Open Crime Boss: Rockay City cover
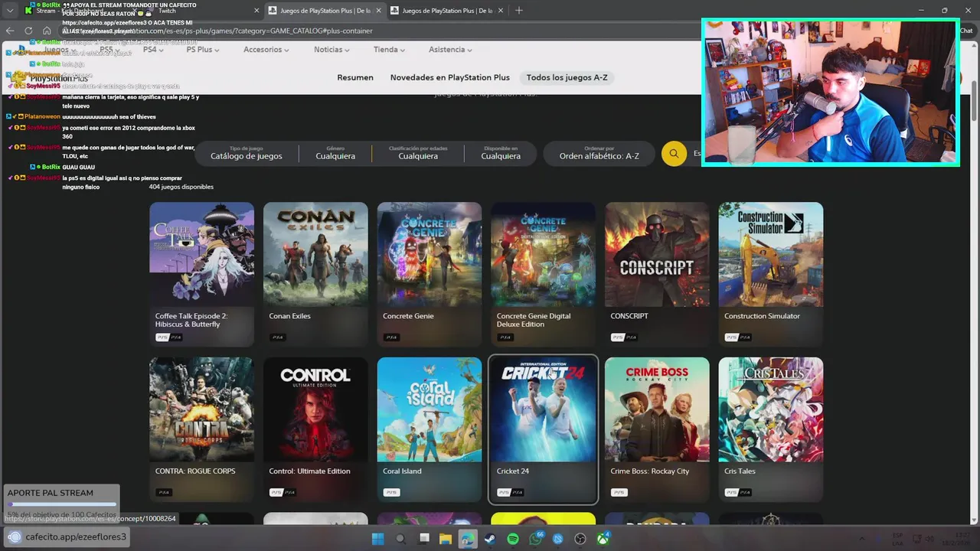Viewport: 980px width, 551px height. click(x=657, y=409)
